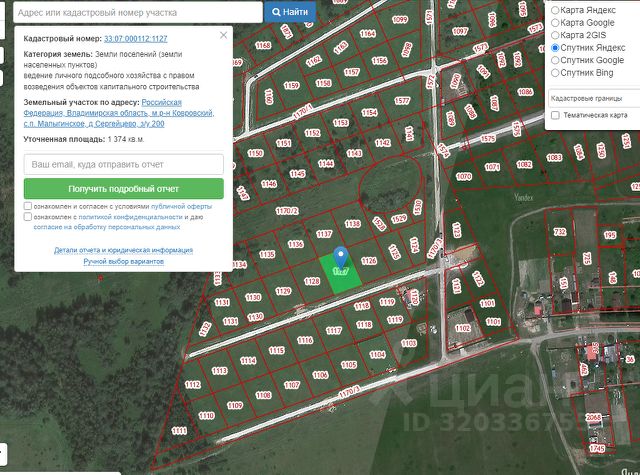Click parcel label 732 on map
640x475 pixels.
tap(560, 232)
